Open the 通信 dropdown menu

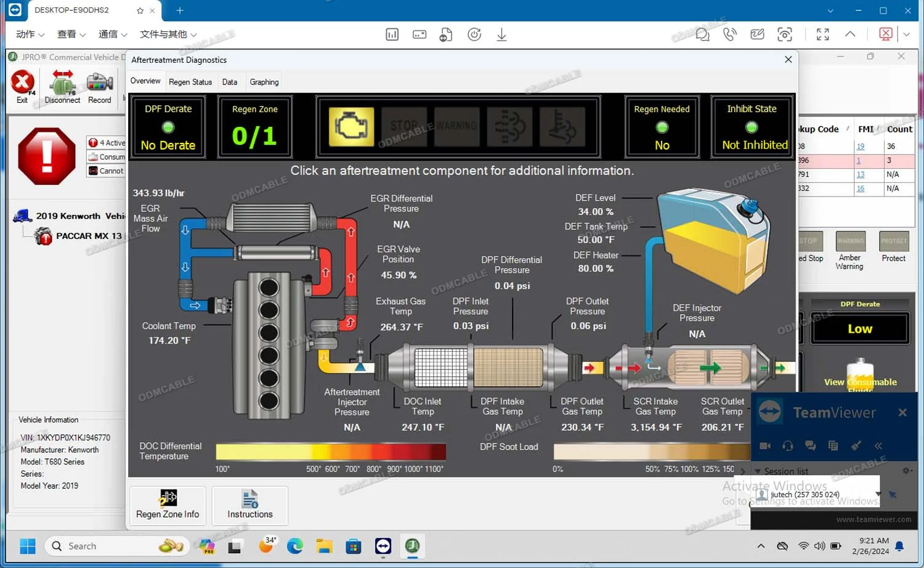[x=113, y=34]
